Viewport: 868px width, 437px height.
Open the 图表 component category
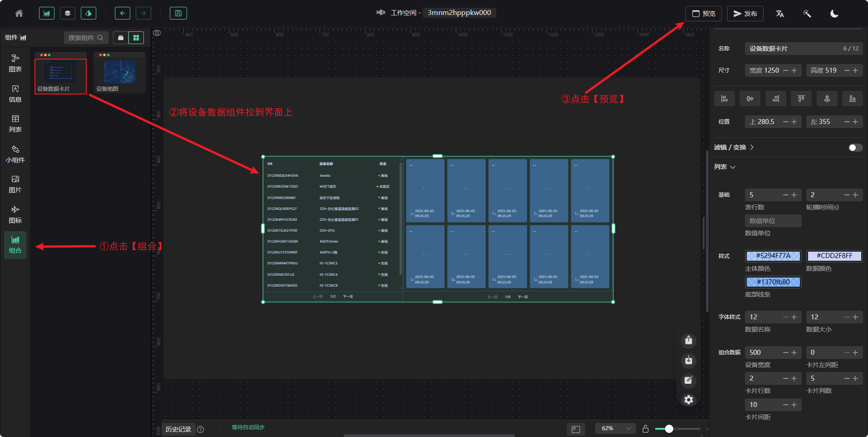(15, 63)
